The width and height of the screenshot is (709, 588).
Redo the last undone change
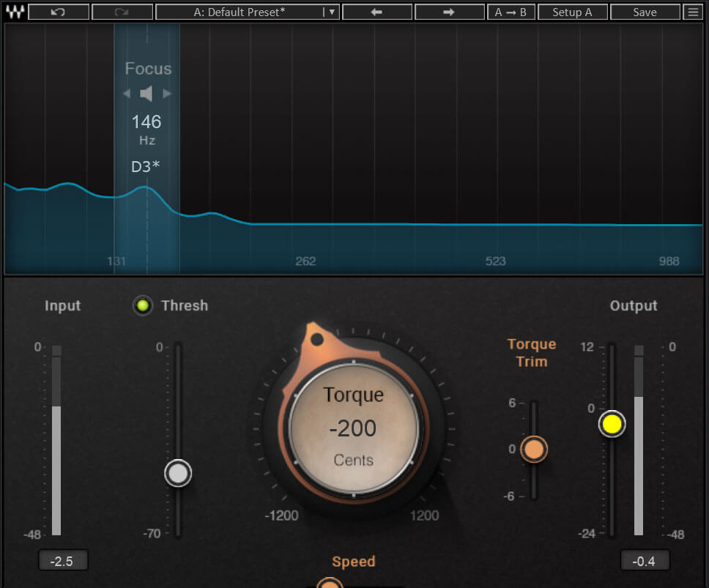coord(122,12)
